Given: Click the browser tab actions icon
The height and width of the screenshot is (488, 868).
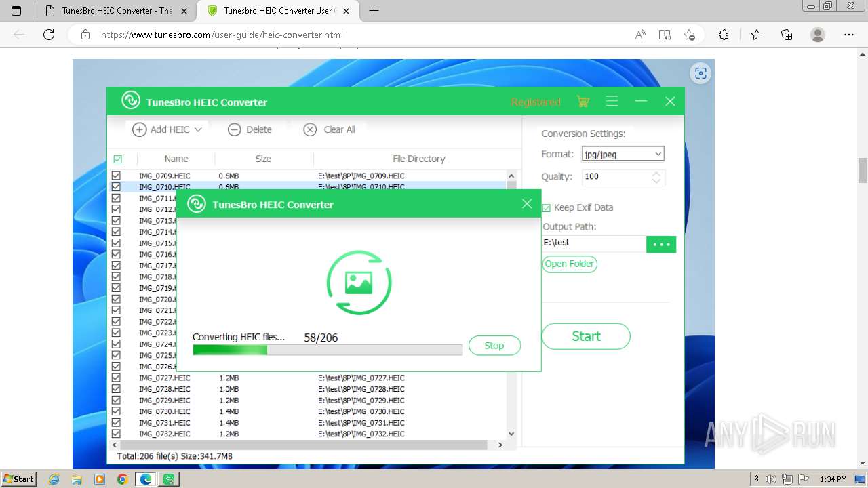Looking at the screenshot, I should (x=16, y=11).
